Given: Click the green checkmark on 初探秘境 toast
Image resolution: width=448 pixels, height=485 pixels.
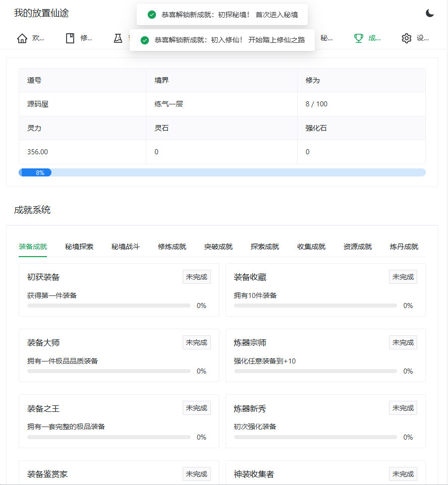Looking at the screenshot, I should [x=152, y=15].
